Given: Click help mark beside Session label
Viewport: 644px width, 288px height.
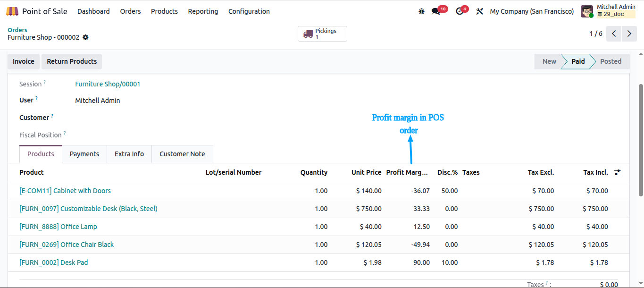Looking at the screenshot, I should click(45, 82).
